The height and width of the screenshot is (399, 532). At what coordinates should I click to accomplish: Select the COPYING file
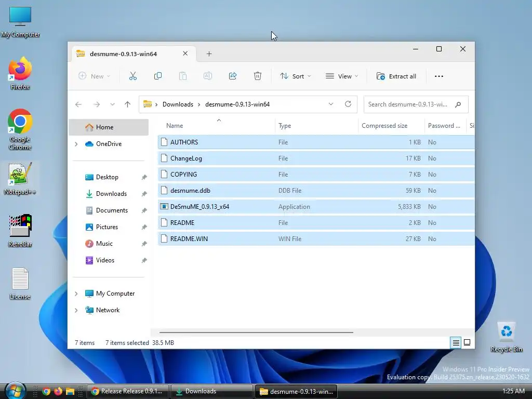coord(316,175)
